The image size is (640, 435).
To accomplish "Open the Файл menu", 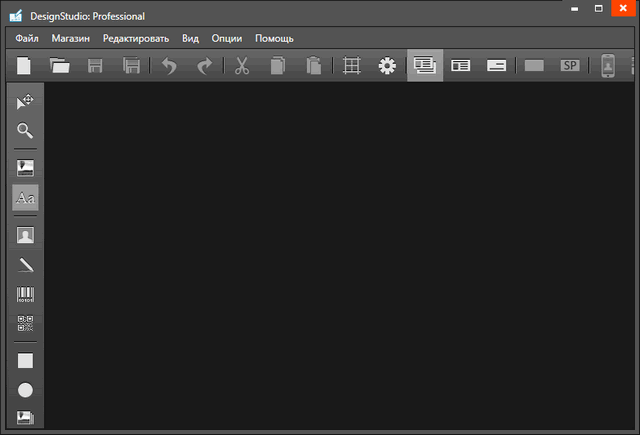I will click(x=27, y=38).
